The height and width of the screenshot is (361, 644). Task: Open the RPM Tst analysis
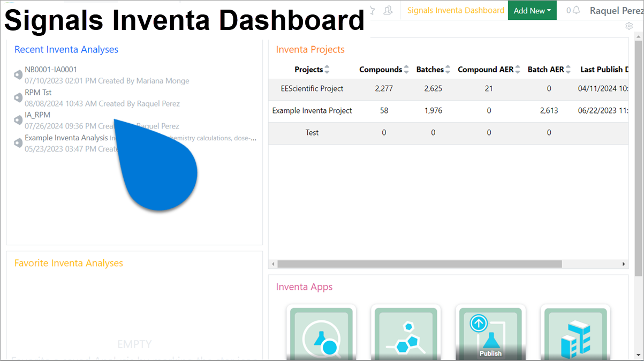click(x=38, y=92)
